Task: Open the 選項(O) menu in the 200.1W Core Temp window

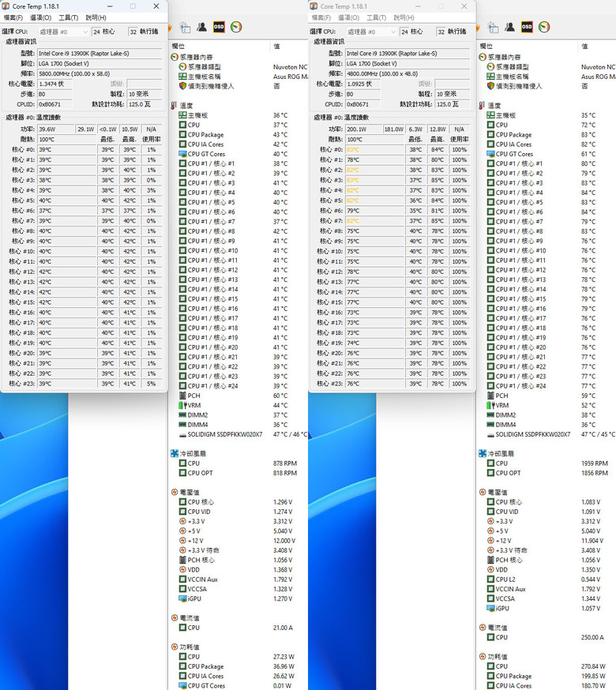Action: tap(349, 17)
